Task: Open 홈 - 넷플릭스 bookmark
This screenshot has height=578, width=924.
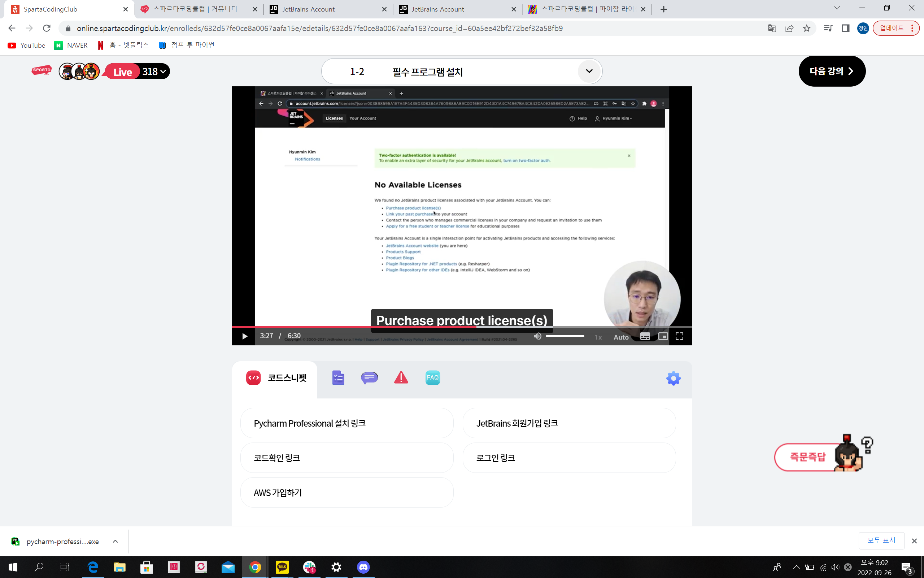Action: click(123, 46)
